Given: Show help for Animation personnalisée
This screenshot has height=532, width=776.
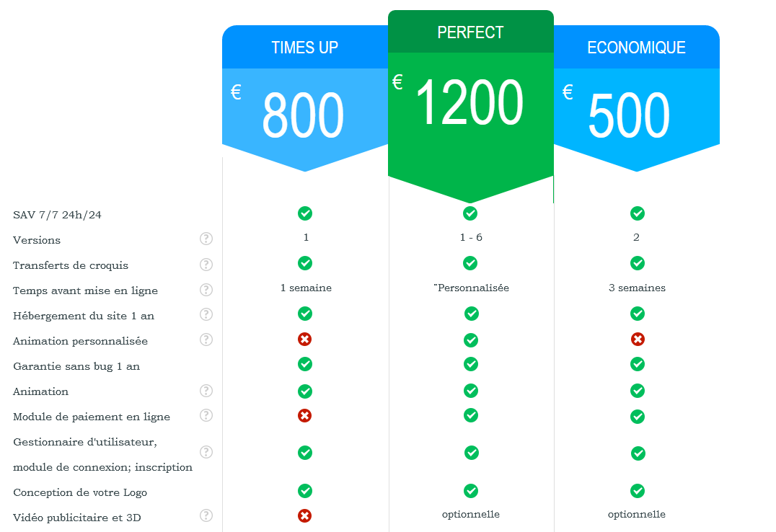Looking at the screenshot, I should pyautogui.click(x=206, y=340).
